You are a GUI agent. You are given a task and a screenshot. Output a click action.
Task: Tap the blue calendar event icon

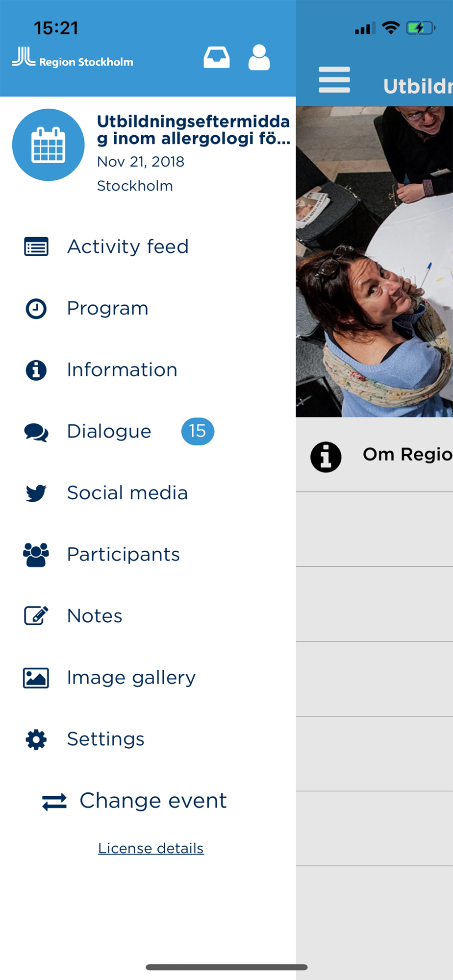click(49, 145)
